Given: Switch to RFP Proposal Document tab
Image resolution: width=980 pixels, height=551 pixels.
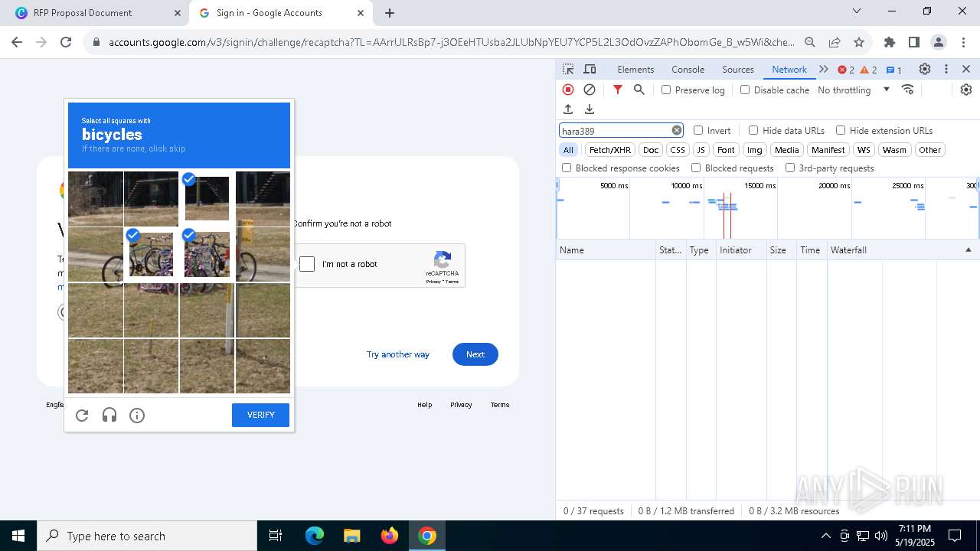Looking at the screenshot, I should point(100,13).
